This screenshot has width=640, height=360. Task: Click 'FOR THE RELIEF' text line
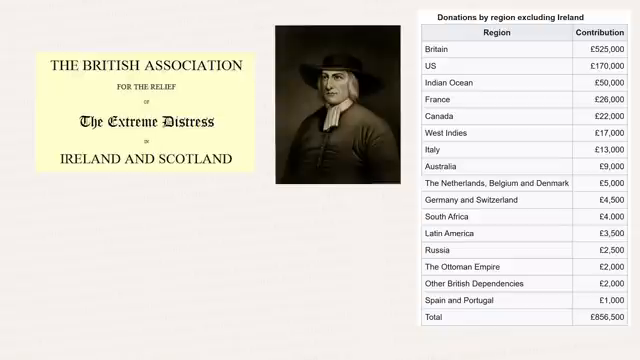(x=146, y=87)
